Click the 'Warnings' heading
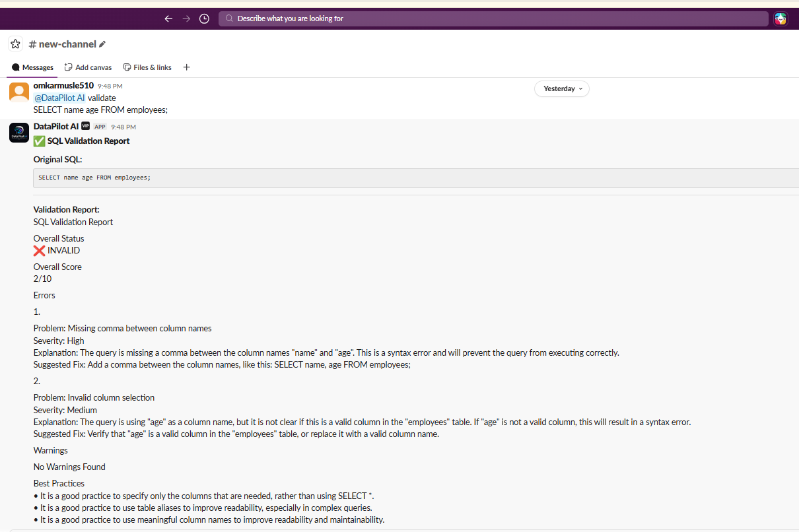 click(51, 450)
